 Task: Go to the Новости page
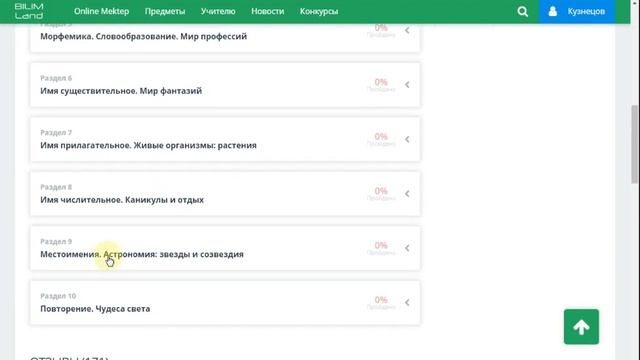[268, 11]
